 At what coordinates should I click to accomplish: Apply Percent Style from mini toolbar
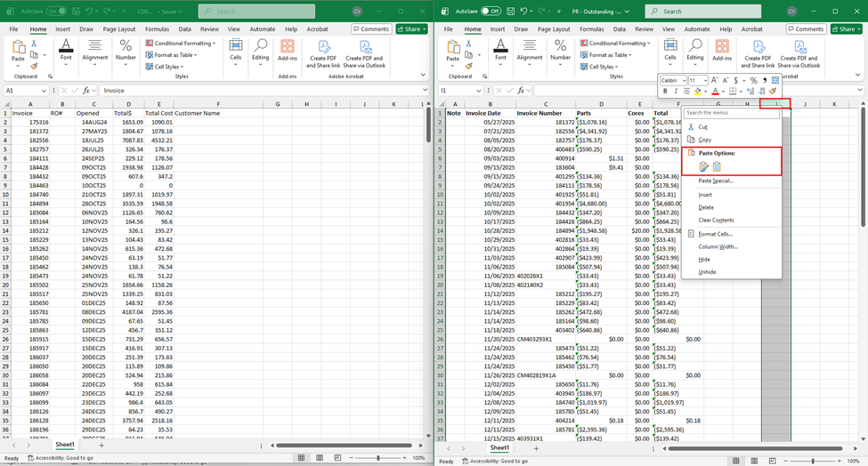(754, 80)
